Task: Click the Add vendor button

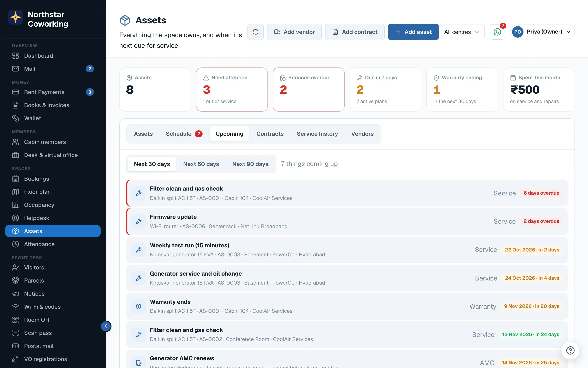Action: coord(294,32)
